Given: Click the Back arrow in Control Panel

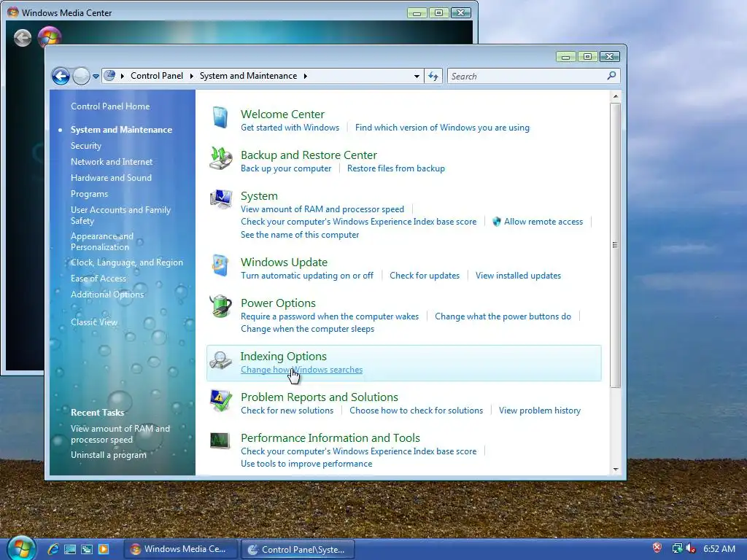Looking at the screenshot, I should tap(61, 76).
